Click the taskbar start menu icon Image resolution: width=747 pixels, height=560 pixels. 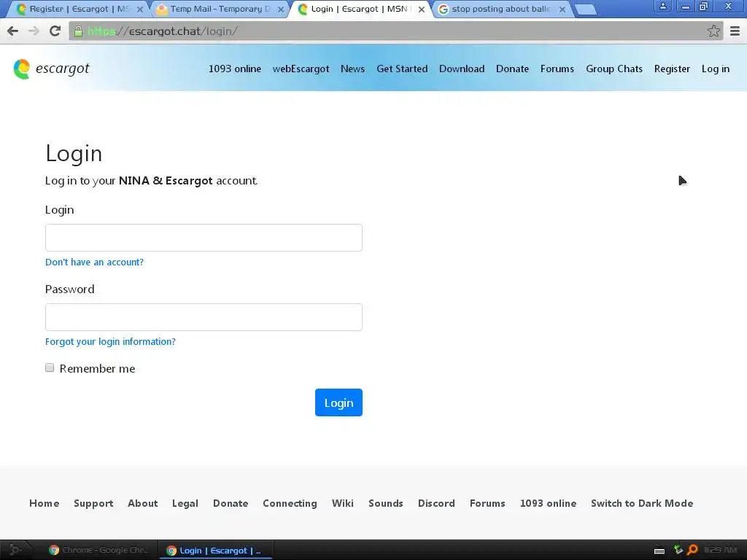pos(15,550)
